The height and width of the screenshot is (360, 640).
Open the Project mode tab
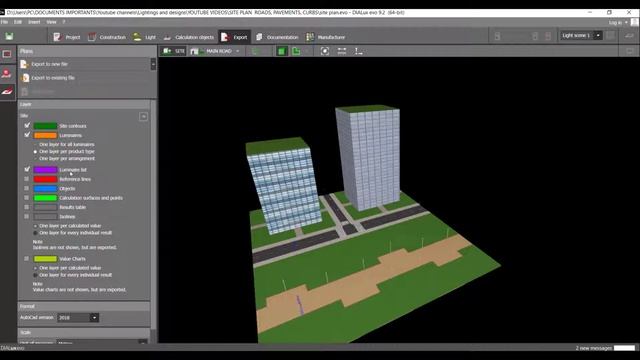[67, 37]
